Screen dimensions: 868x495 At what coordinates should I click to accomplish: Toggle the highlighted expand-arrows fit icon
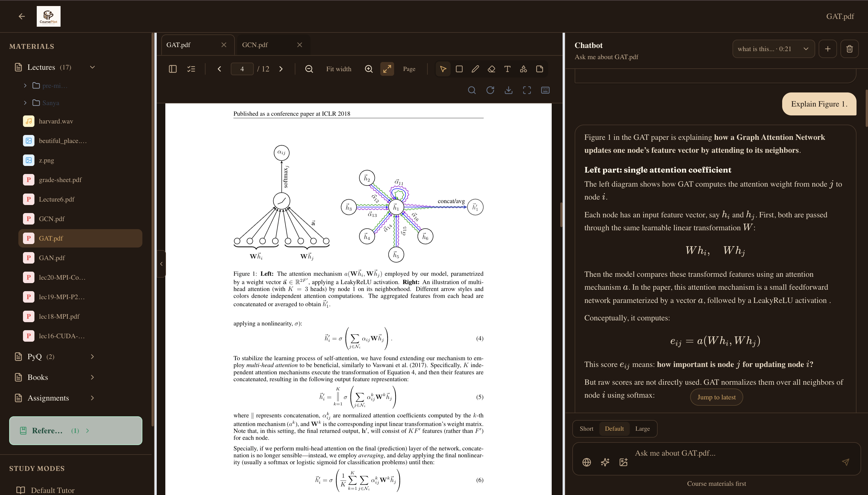(x=387, y=69)
